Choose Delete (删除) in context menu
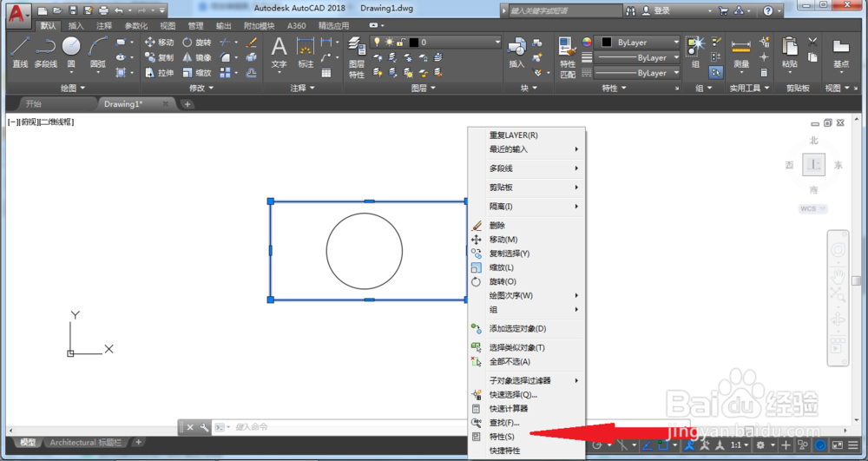 point(527,225)
